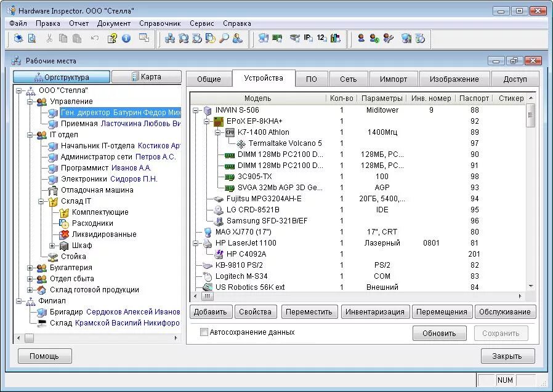Image resolution: width=553 pixels, height=392 pixels.
Task: Click the mouse icon beside Logitech M-S34
Action: point(208,276)
